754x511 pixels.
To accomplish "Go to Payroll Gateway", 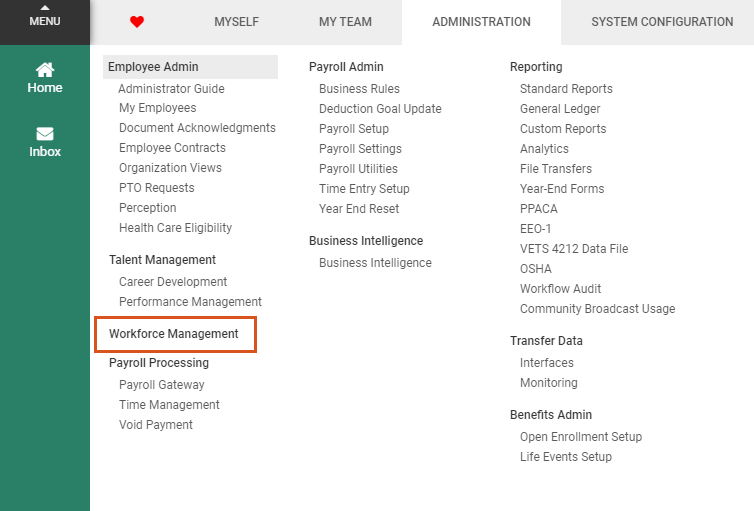I will [x=162, y=385].
